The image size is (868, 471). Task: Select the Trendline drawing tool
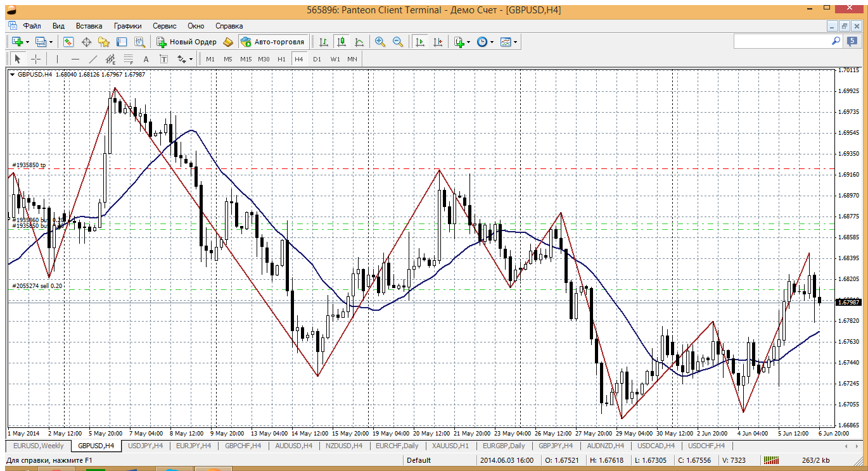click(93, 59)
